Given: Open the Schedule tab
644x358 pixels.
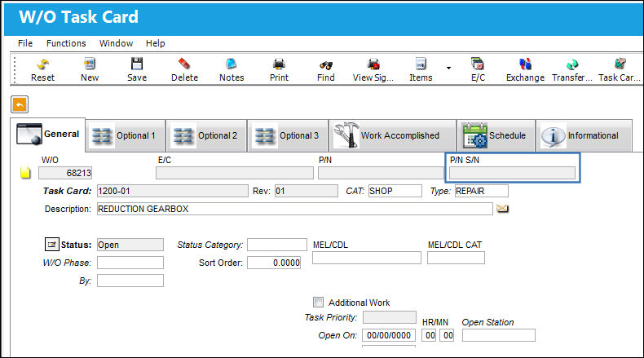Looking at the screenshot, I should [496, 135].
